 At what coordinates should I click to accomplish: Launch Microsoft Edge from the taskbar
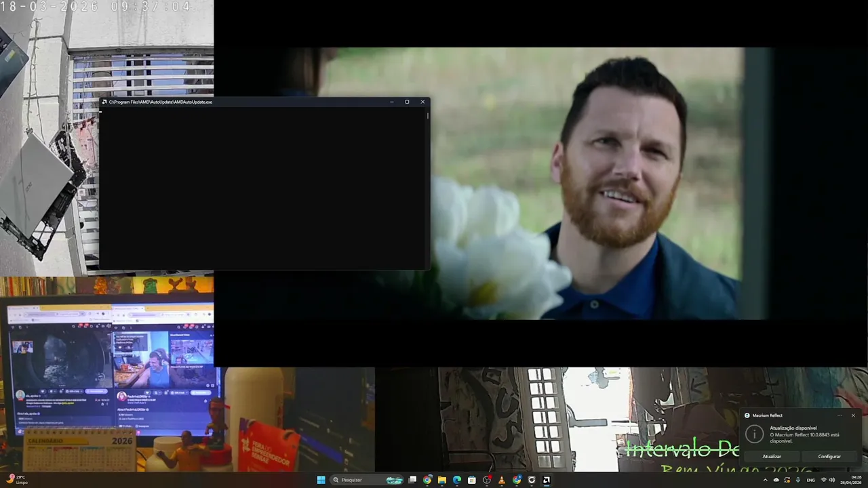[457, 480]
